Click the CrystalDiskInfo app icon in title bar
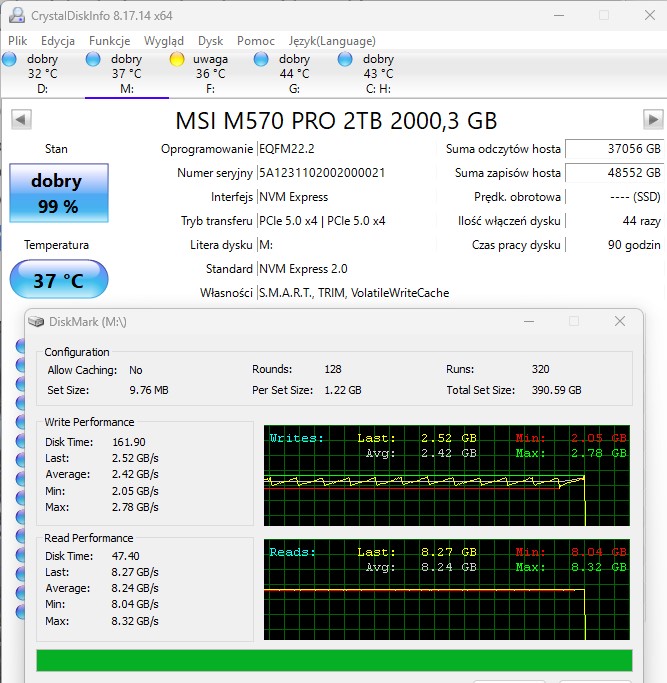 pyautogui.click(x=16, y=15)
